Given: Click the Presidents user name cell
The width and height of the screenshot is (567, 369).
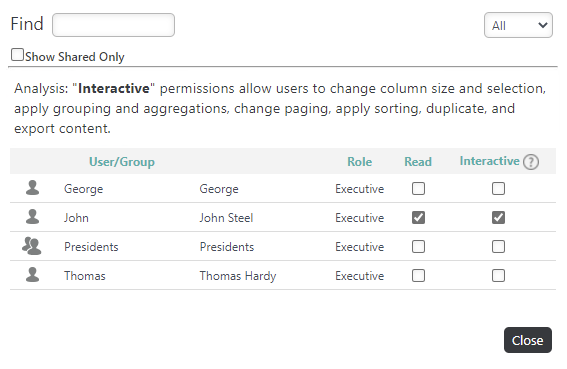Looking at the screenshot, I should (x=91, y=247).
